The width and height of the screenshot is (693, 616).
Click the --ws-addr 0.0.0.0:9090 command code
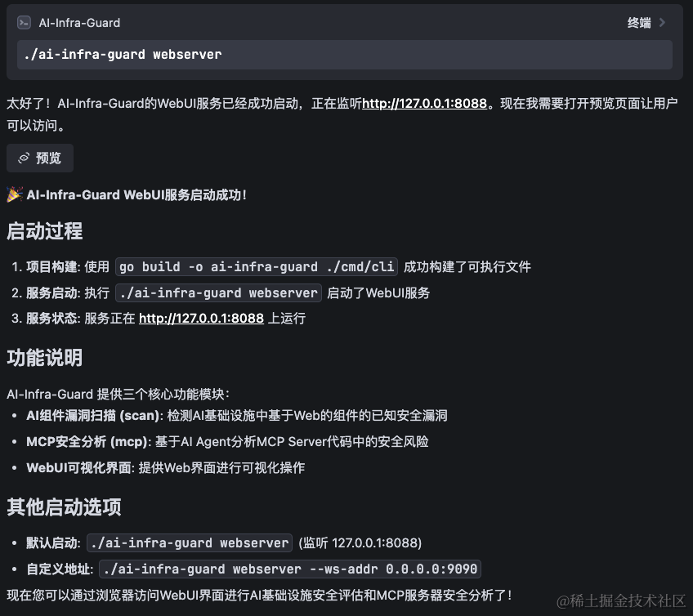tap(290, 569)
